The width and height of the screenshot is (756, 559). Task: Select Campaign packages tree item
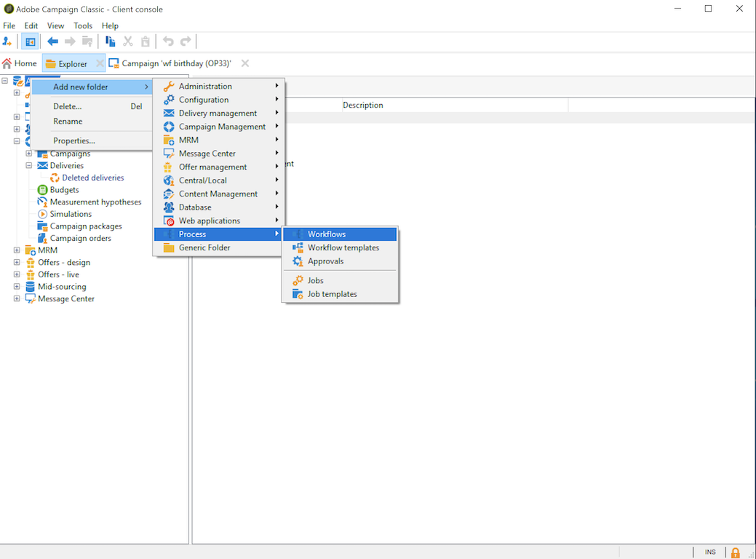pyautogui.click(x=86, y=226)
